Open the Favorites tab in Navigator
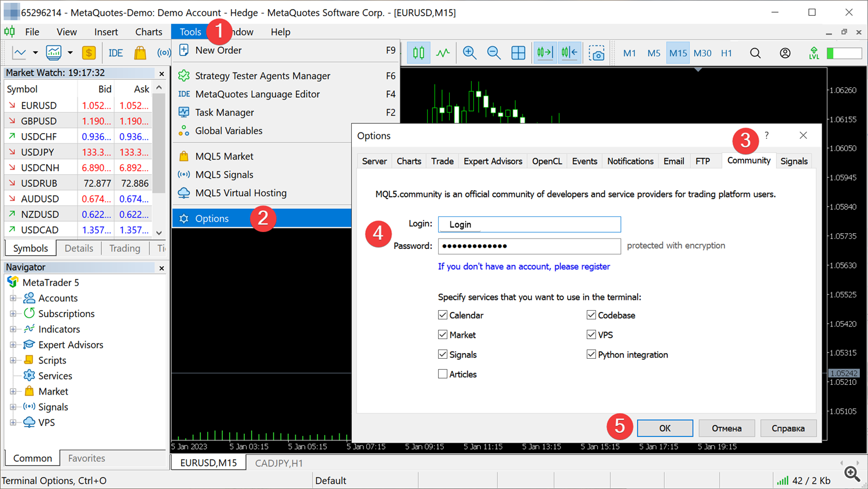 (87, 458)
